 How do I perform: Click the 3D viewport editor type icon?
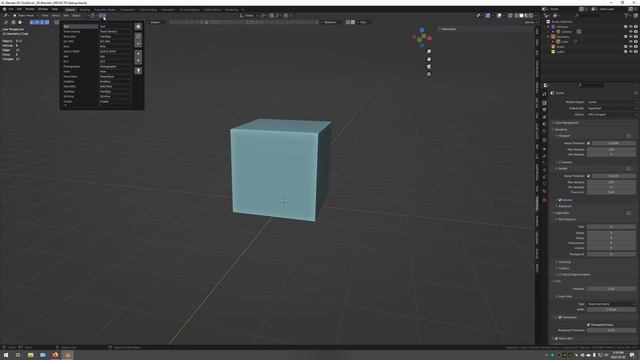coord(6,16)
